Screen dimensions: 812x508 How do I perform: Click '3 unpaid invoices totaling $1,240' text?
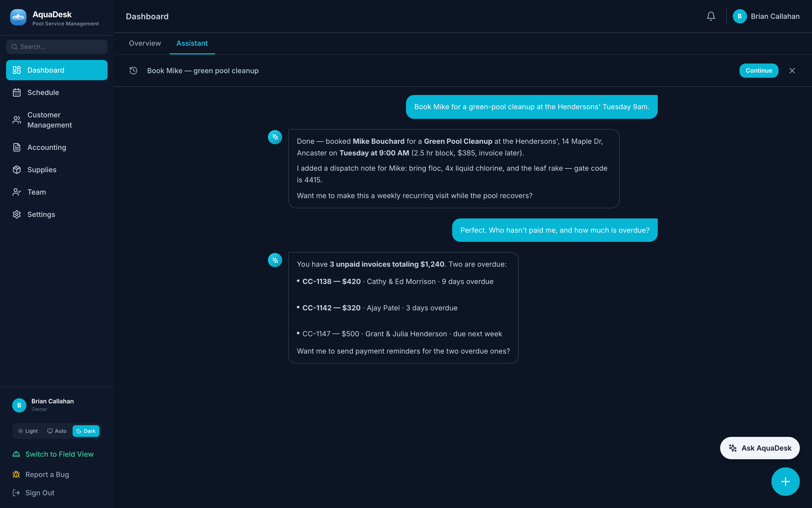click(x=387, y=264)
